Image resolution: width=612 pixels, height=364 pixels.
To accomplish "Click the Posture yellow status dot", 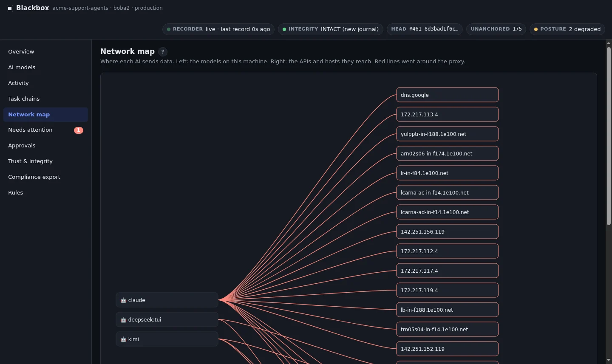I will coord(536,29).
